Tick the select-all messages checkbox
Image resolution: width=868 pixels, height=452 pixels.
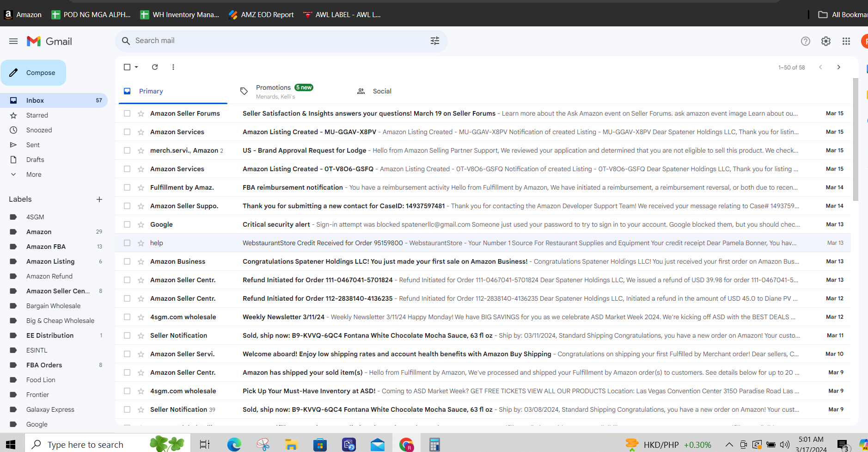[127, 67]
